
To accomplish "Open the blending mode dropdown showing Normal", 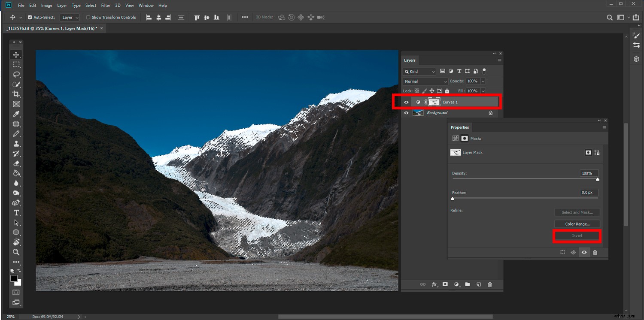I will click(424, 81).
